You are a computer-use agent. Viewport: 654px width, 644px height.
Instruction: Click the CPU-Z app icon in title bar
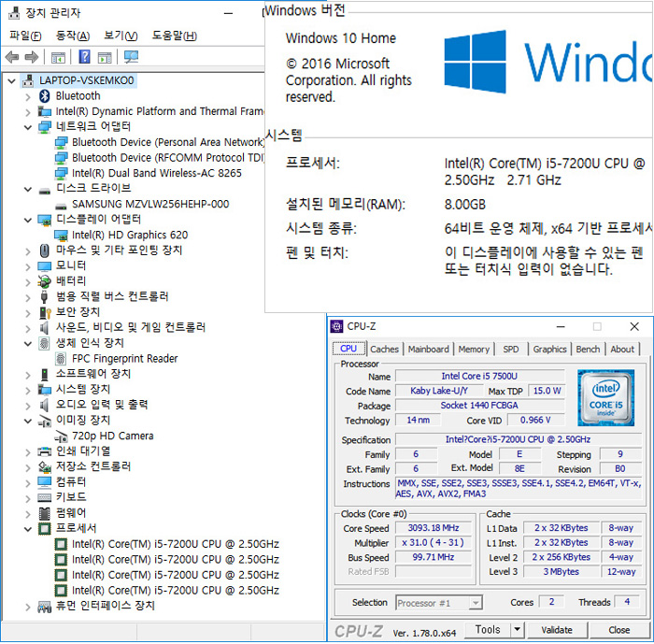pos(336,326)
